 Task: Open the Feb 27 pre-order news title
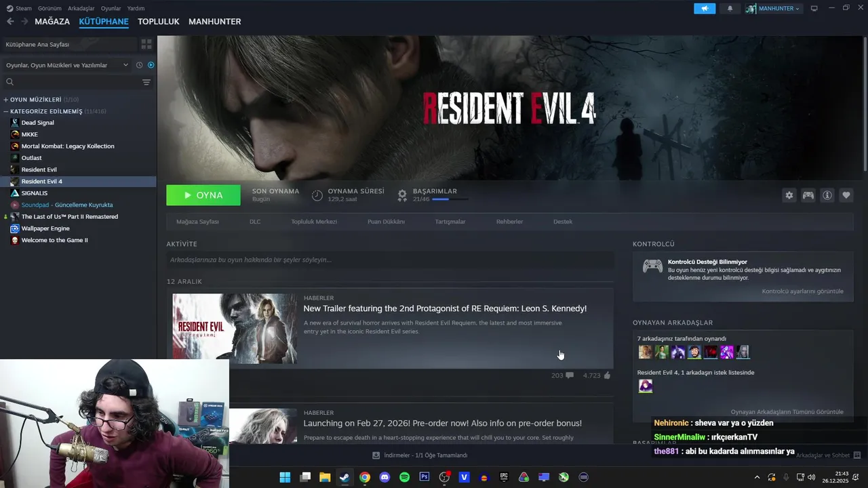click(x=442, y=423)
